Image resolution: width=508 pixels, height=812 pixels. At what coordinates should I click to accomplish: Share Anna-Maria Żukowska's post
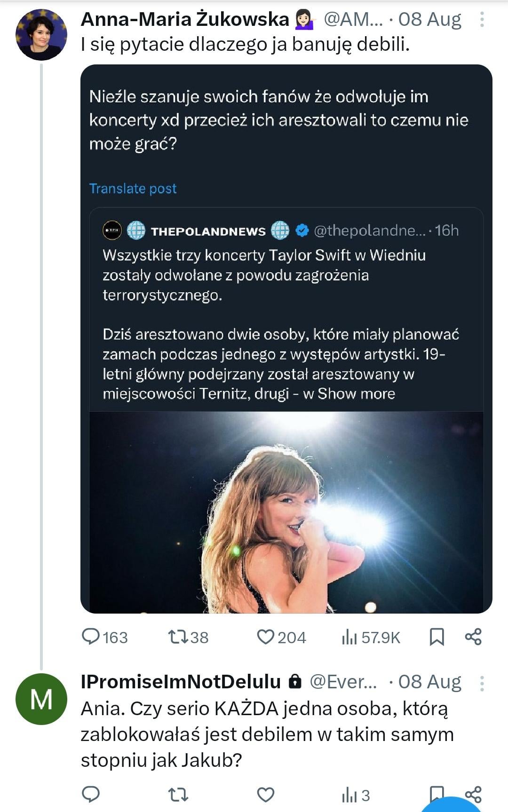point(473,637)
